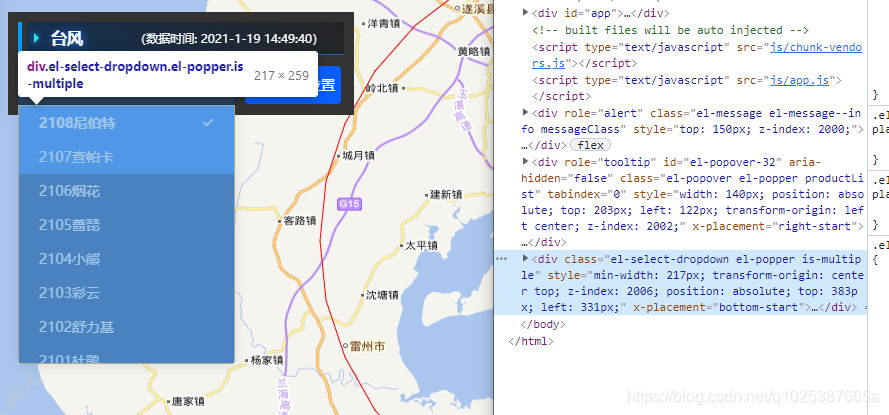Expand the el-select-dropdown div node
Image resolution: width=889 pixels, height=415 pixels.
(x=526, y=259)
